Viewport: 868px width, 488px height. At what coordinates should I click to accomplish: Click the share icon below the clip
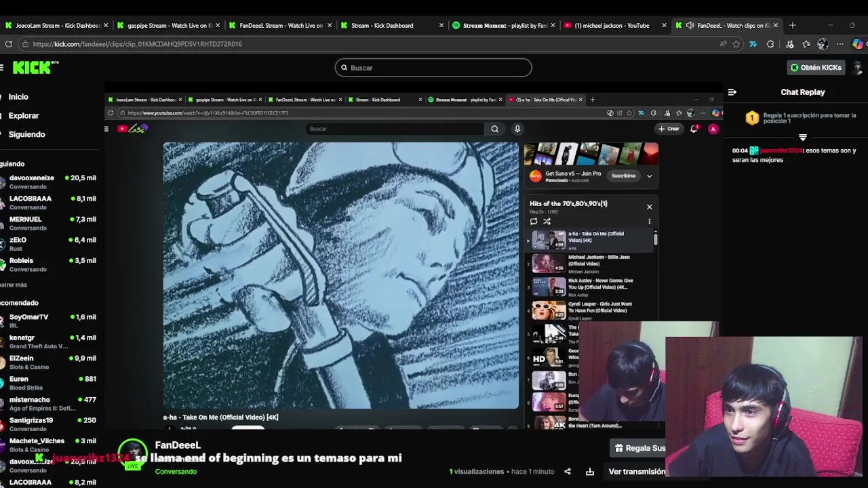click(568, 472)
